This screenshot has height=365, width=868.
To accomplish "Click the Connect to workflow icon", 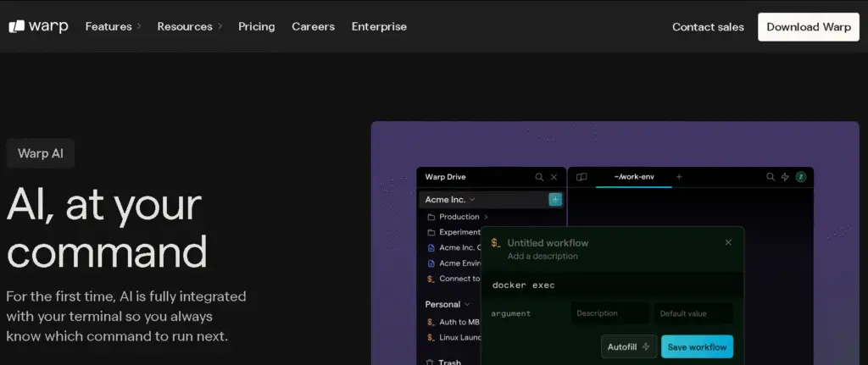I will tap(431, 279).
